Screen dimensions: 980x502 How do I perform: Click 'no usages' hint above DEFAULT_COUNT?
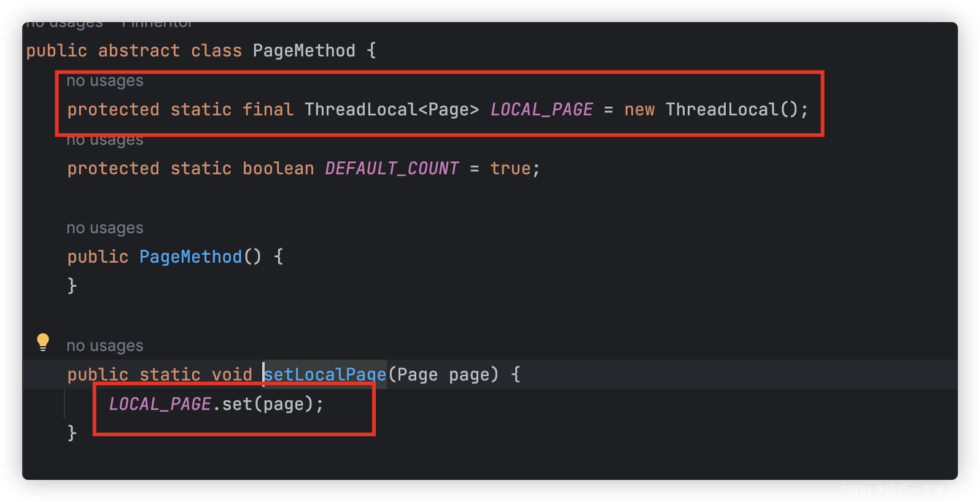(x=105, y=141)
